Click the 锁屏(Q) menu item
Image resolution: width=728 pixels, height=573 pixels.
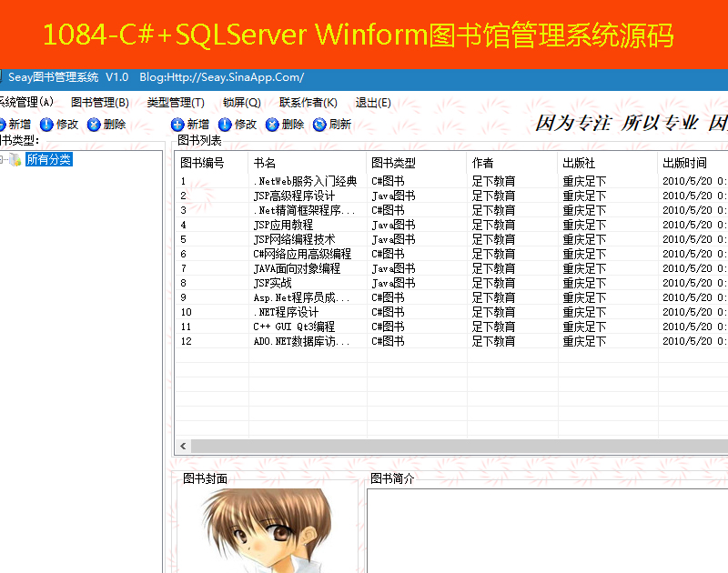coord(241,103)
